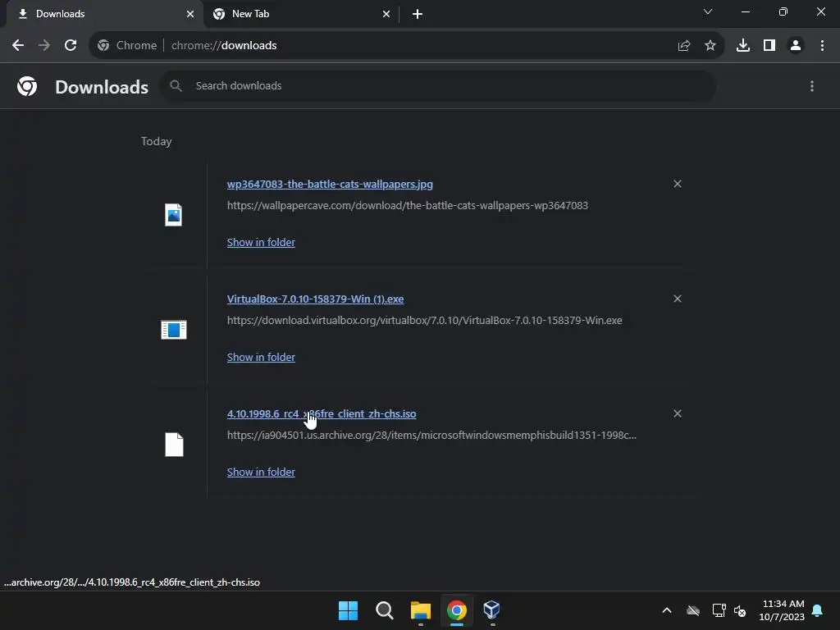Click the Chrome taskbar icon
The height and width of the screenshot is (630, 840).
pos(457,610)
